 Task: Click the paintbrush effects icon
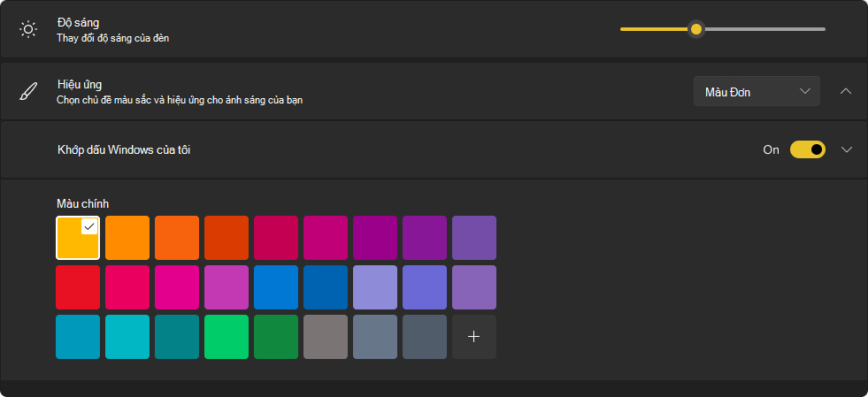click(x=28, y=92)
